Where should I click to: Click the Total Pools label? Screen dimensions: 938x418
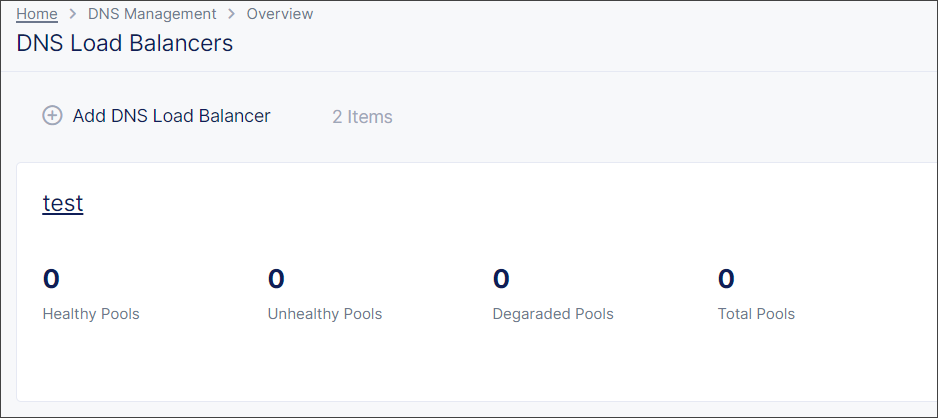click(x=756, y=314)
